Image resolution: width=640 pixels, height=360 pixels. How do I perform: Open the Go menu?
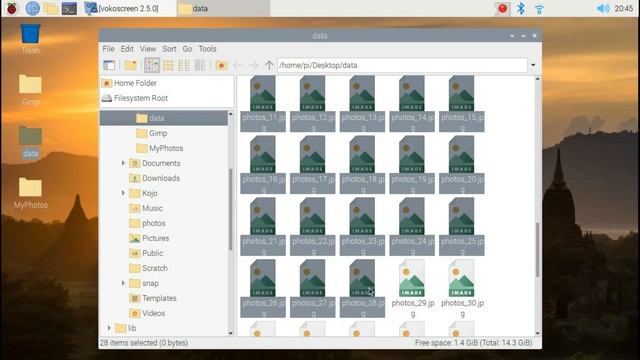pyautogui.click(x=187, y=49)
